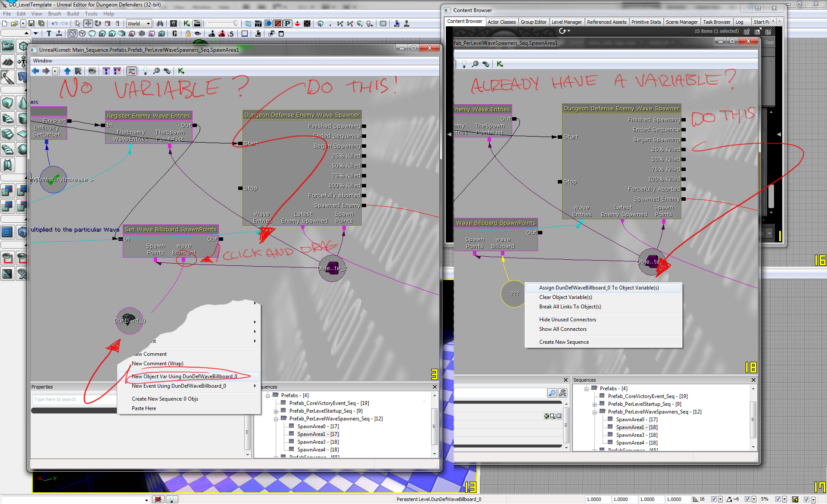
Task: Open the scale snap dropdown arrow
Action: [784, 499]
